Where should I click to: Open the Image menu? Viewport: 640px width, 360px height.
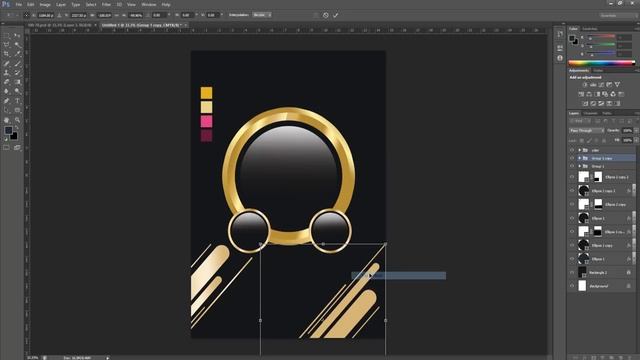[x=45, y=4]
